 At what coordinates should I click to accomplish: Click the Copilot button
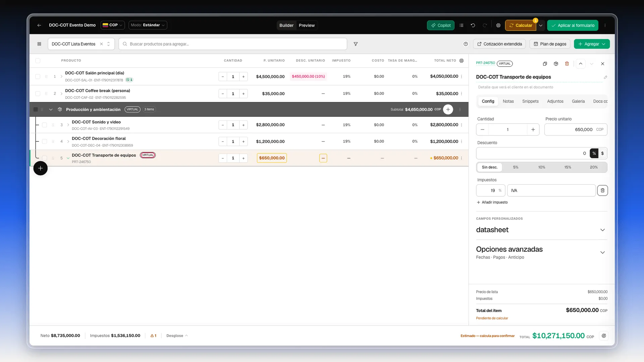click(x=441, y=25)
